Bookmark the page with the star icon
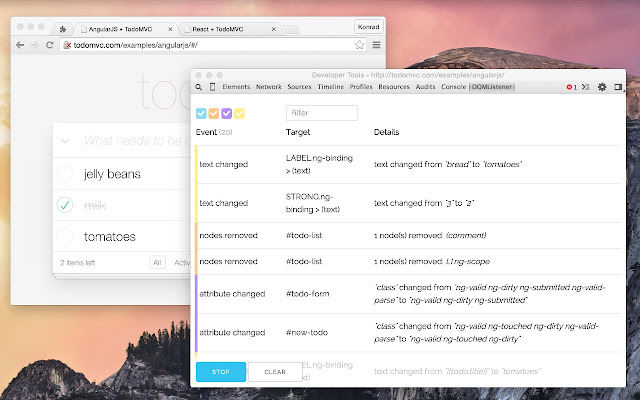The width and height of the screenshot is (640, 400). pyautogui.click(x=359, y=45)
